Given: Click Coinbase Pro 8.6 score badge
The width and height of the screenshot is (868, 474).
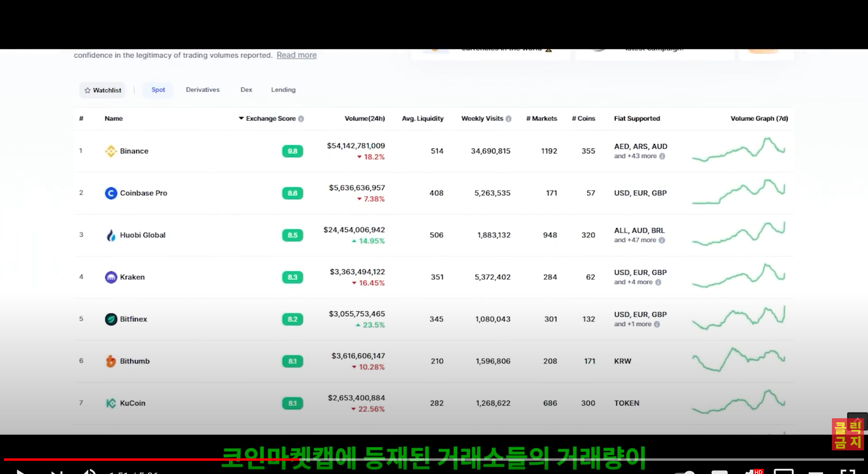Looking at the screenshot, I should [x=292, y=193].
